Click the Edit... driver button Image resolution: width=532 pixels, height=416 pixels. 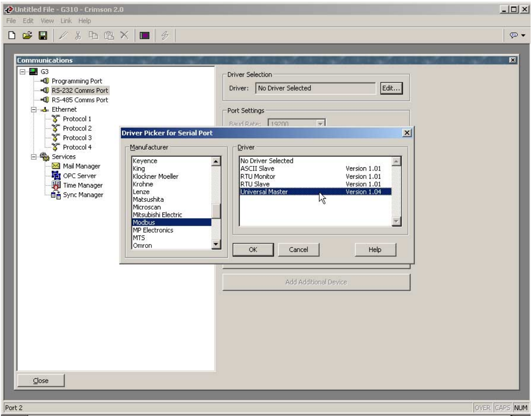[x=391, y=88]
